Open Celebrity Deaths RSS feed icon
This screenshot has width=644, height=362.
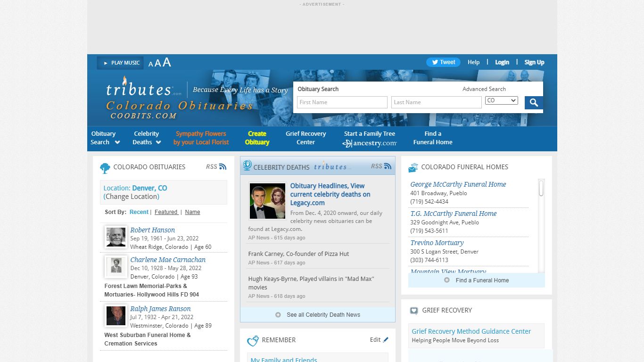tap(388, 166)
